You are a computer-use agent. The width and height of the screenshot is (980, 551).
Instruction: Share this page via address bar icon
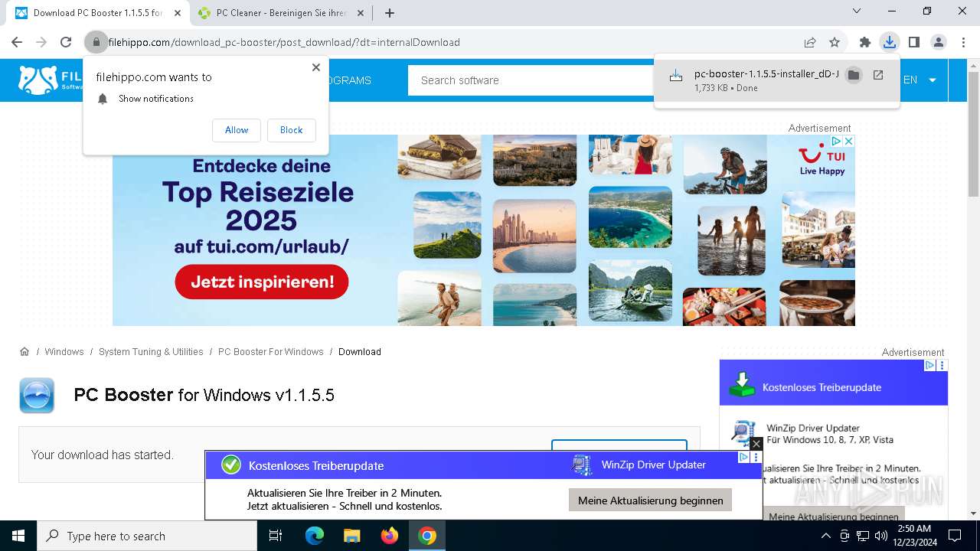(810, 42)
